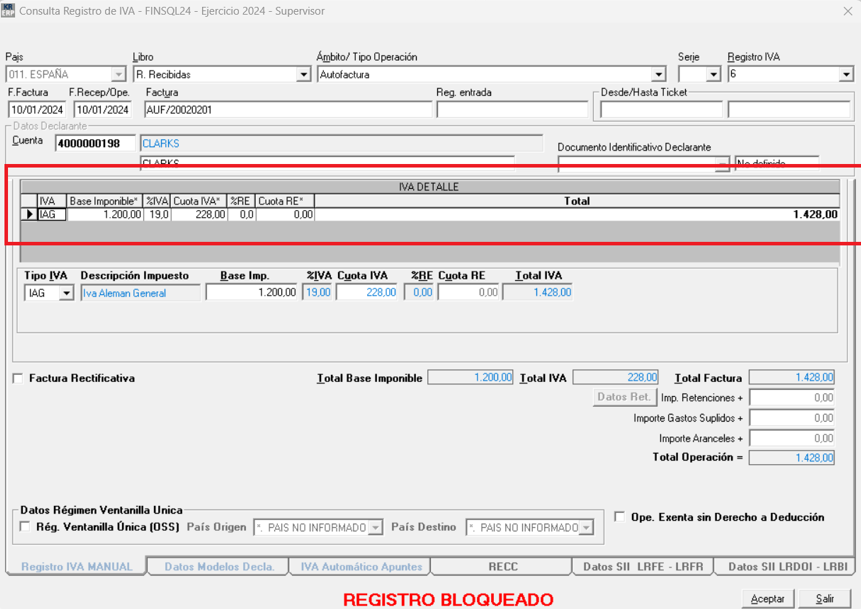Open the Datos Modelos Decla. tab
This screenshot has height=609, width=861.
tap(219, 567)
